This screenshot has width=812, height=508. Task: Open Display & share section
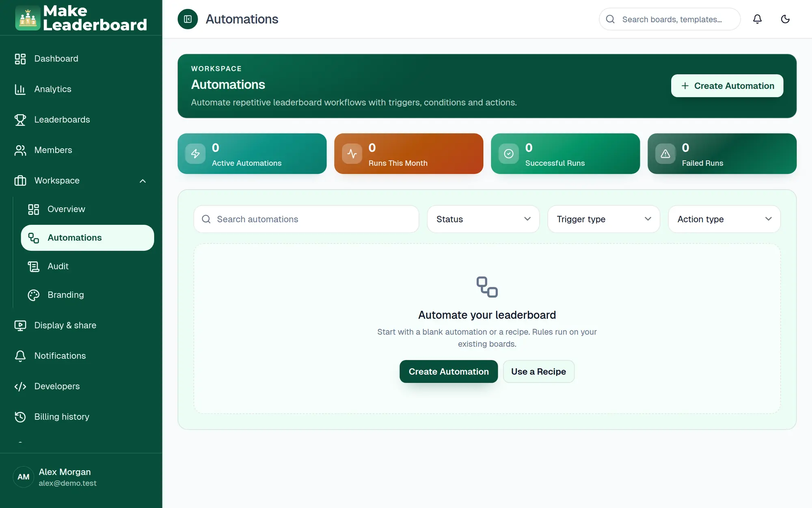click(81, 326)
